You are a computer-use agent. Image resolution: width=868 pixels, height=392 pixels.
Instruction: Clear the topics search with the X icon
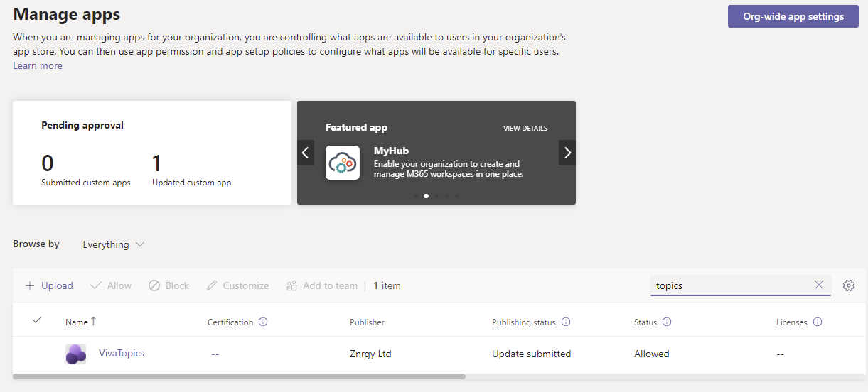click(x=819, y=285)
